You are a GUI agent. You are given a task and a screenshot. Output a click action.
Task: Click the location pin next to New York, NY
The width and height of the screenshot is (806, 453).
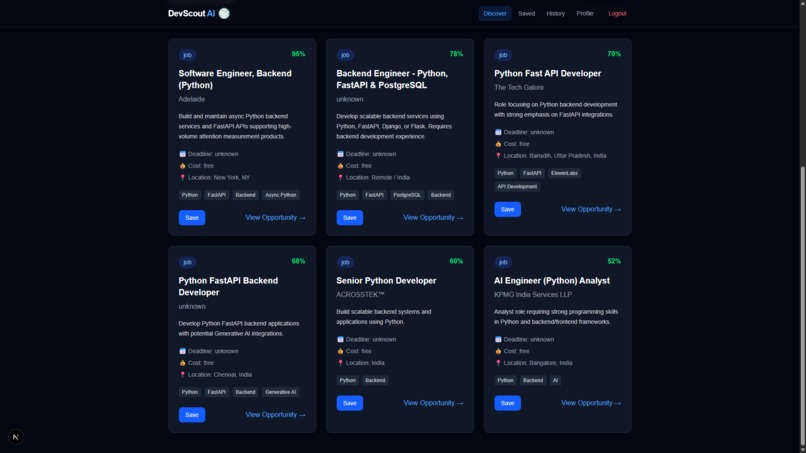(182, 177)
